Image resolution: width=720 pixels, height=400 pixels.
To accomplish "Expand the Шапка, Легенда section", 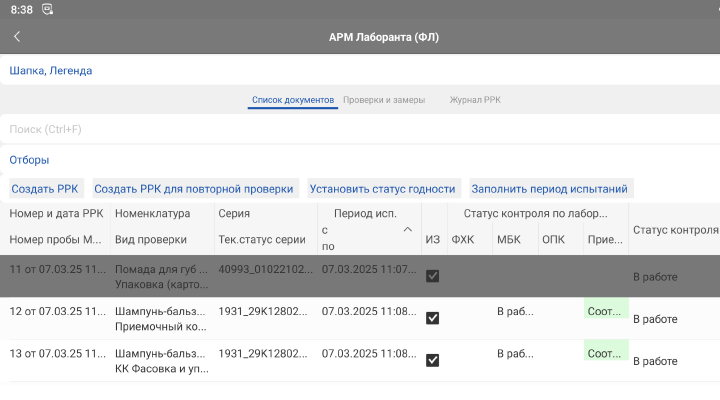I will 51,71.
